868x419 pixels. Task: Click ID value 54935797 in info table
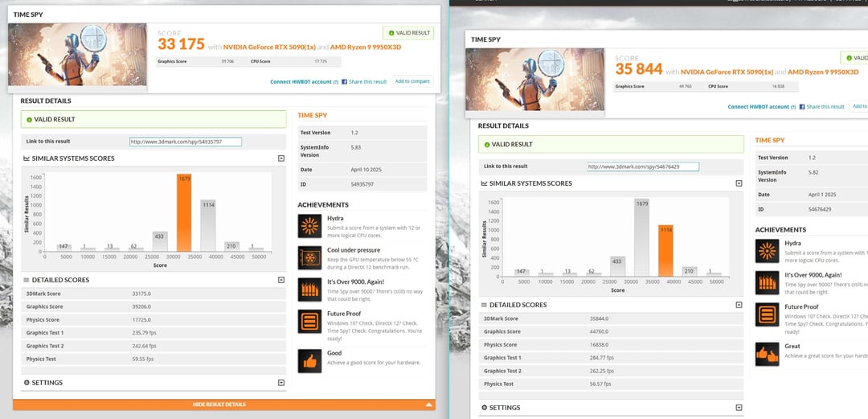point(362,184)
